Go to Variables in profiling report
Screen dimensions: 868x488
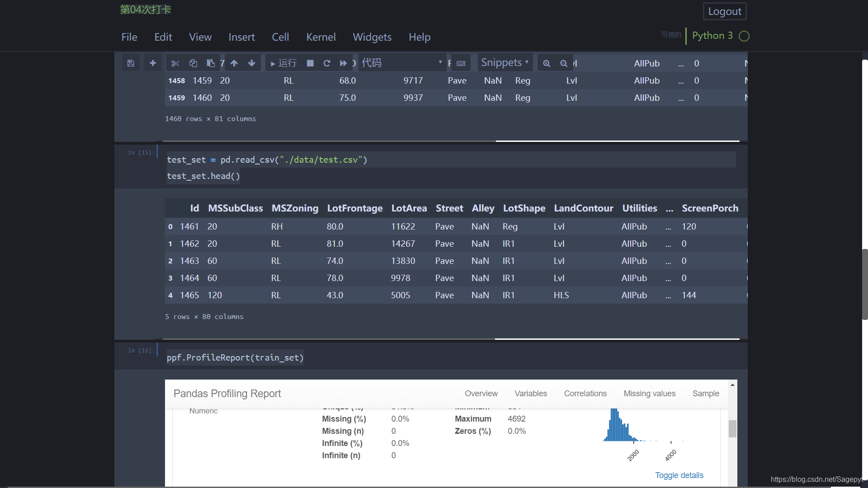(531, 394)
